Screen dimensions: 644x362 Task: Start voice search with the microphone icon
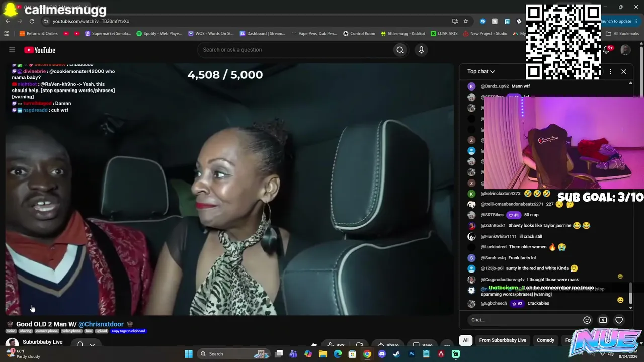coord(421,50)
